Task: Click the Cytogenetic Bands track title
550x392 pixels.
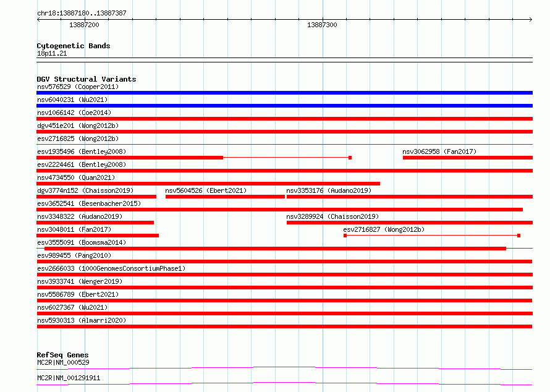Action: point(74,46)
